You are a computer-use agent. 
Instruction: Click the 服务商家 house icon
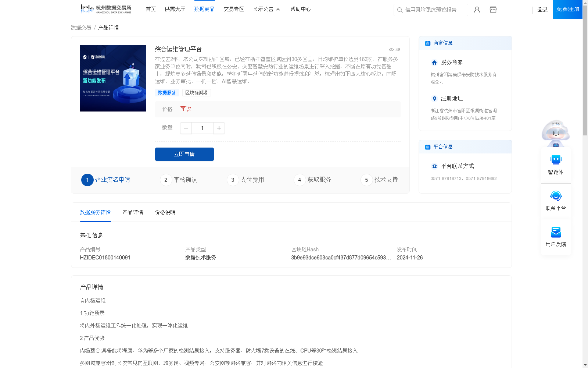tap(434, 63)
